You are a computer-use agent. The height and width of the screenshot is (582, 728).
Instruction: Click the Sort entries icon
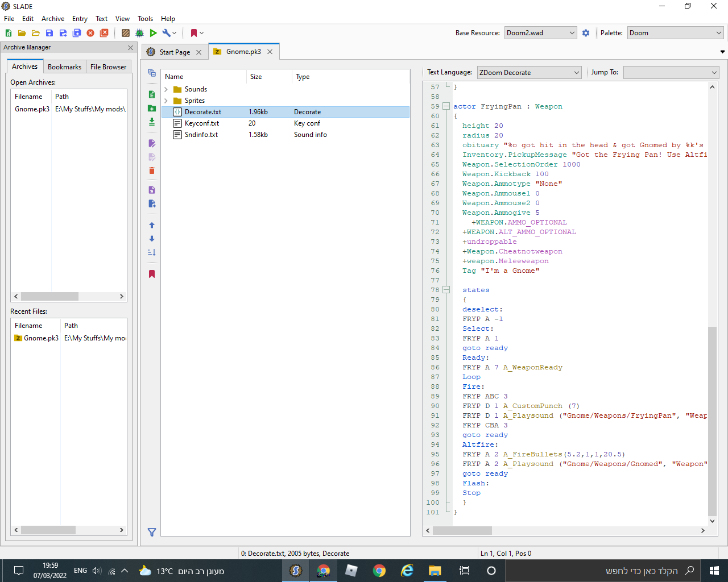(x=152, y=252)
